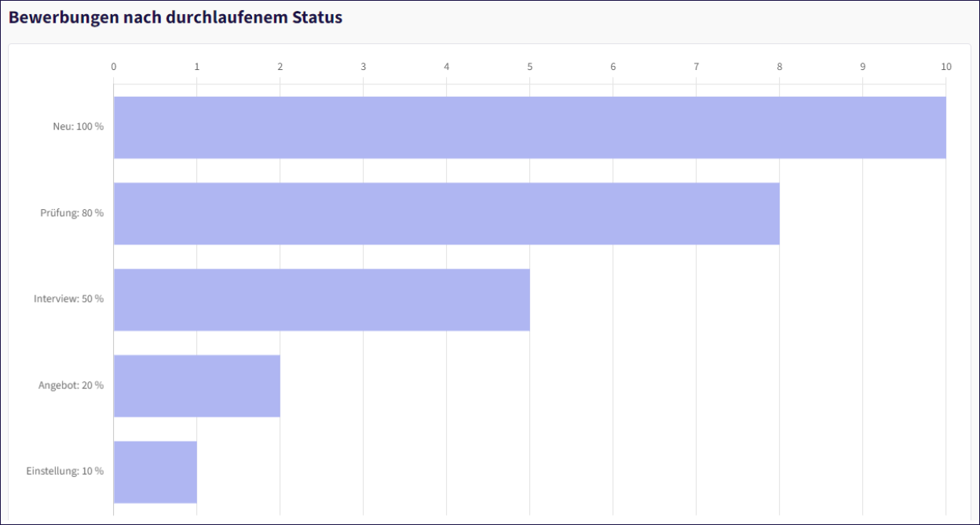The image size is (980, 525).
Task: Select the 'Einstellung: 10 %' axis label
Action: (65, 472)
